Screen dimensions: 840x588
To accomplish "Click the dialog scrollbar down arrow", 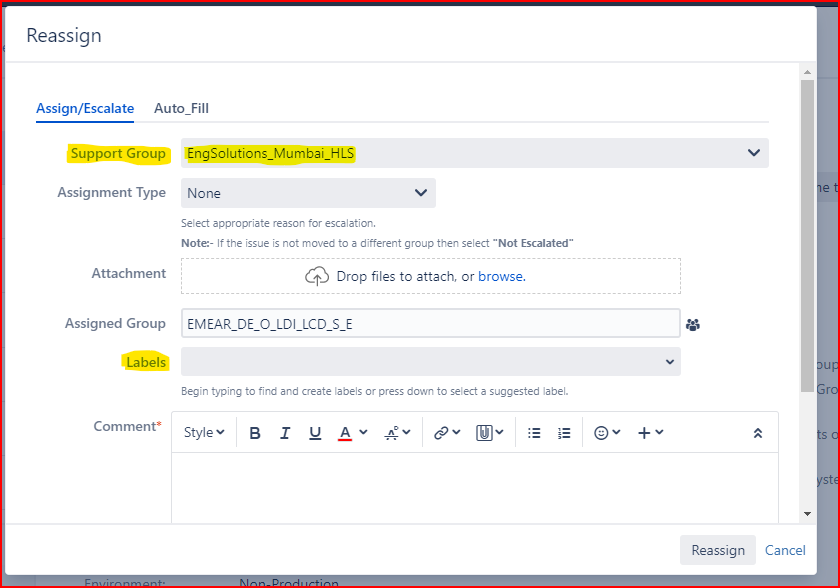I will point(807,514).
